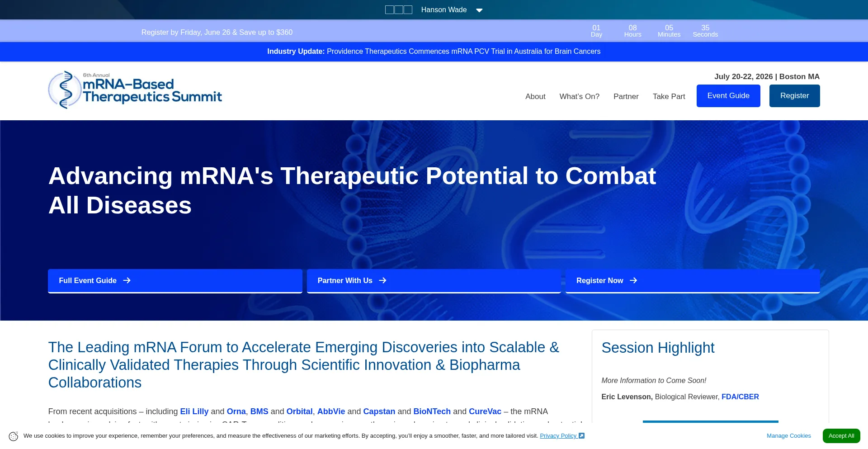Click the external link icon beside Privacy Policy
This screenshot has height=449, width=868.
point(582,436)
